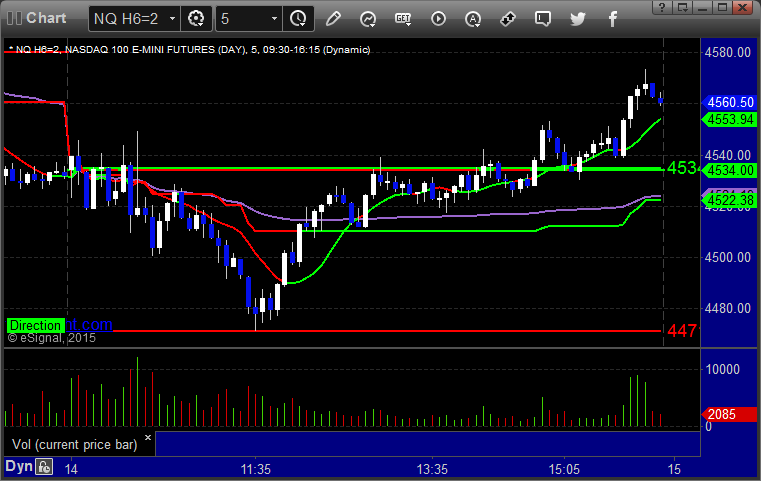Click the 4500.00 price axis label
The image size is (761, 481).
coord(728,257)
